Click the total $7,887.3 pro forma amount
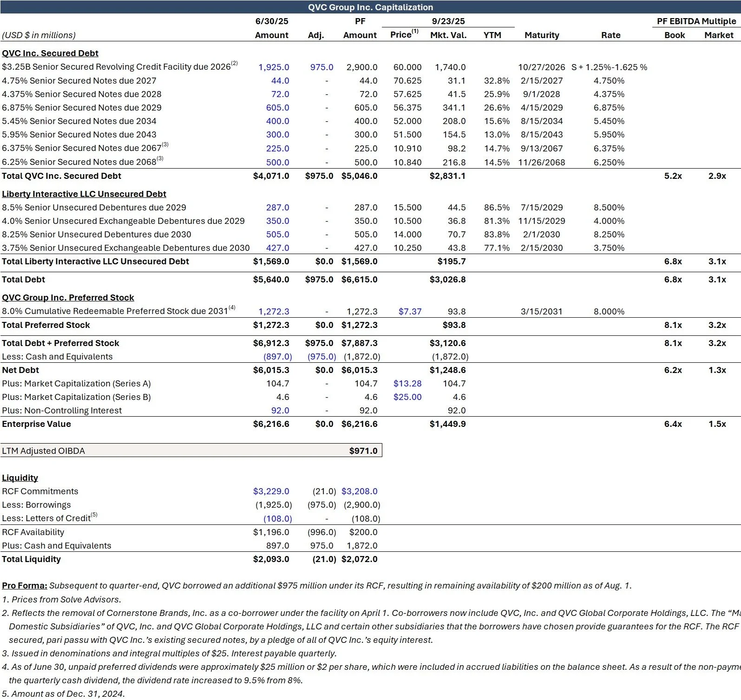Viewport: 741px width, 700px height. (359, 343)
